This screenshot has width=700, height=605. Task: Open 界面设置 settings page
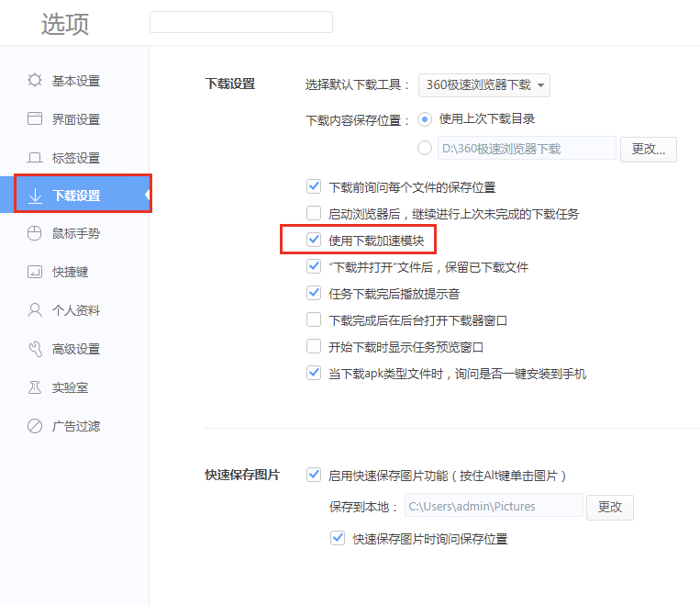pyautogui.click(x=76, y=119)
